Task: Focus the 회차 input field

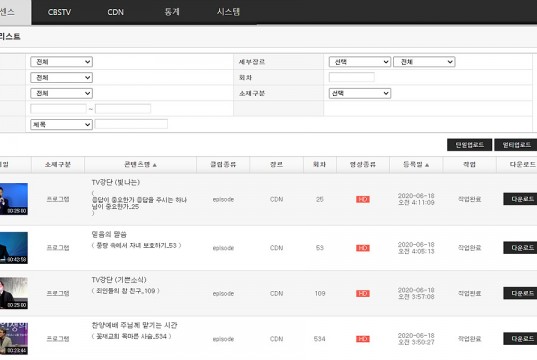Action: (x=352, y=77)
